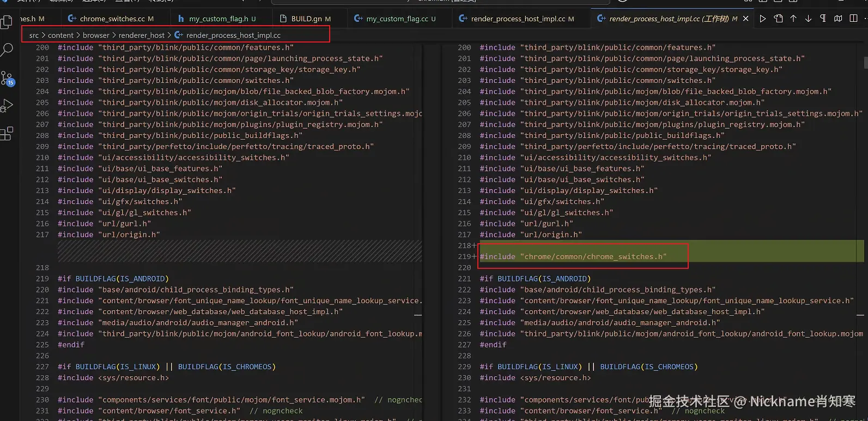Click the Run play icon in editor toolbar
The image size is (868, 421).
coord(763,19)
